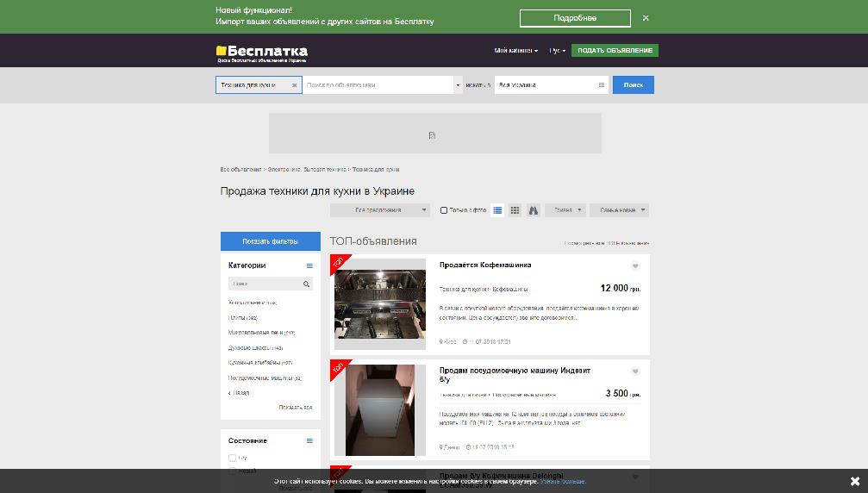Open the Самые новые sort dropdown
868x493 pixels.
[x=619, y=210]
